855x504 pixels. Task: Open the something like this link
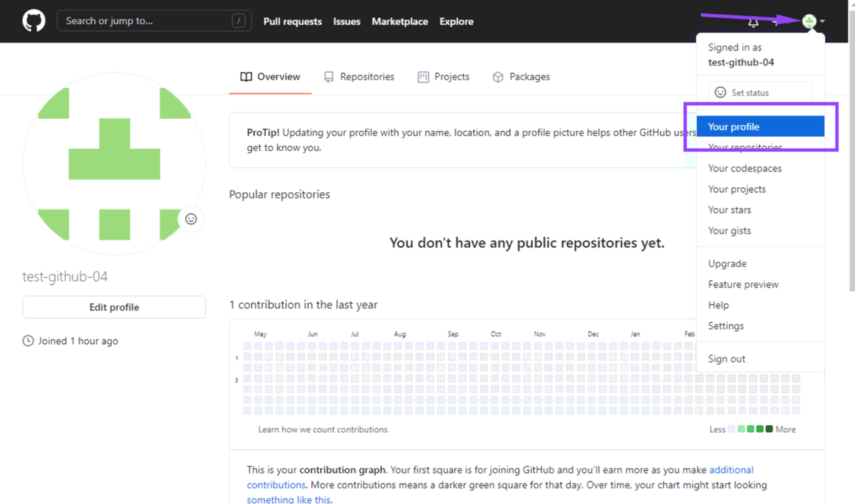pos(289,499)
